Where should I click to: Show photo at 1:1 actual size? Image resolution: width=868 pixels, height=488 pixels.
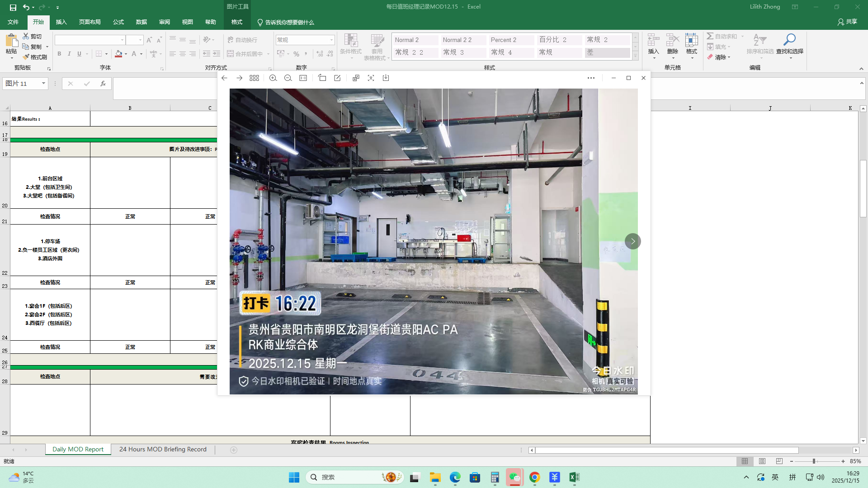(x=303, y=78)
